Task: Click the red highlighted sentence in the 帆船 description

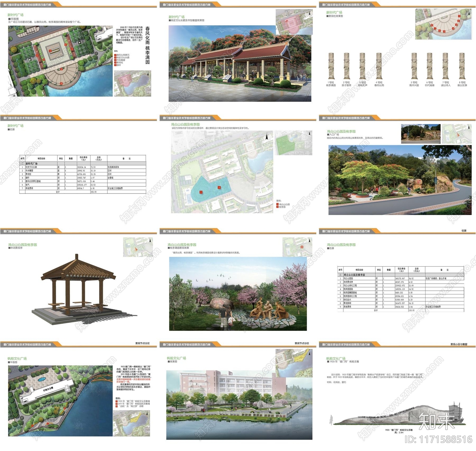Action: coord(133,381)
